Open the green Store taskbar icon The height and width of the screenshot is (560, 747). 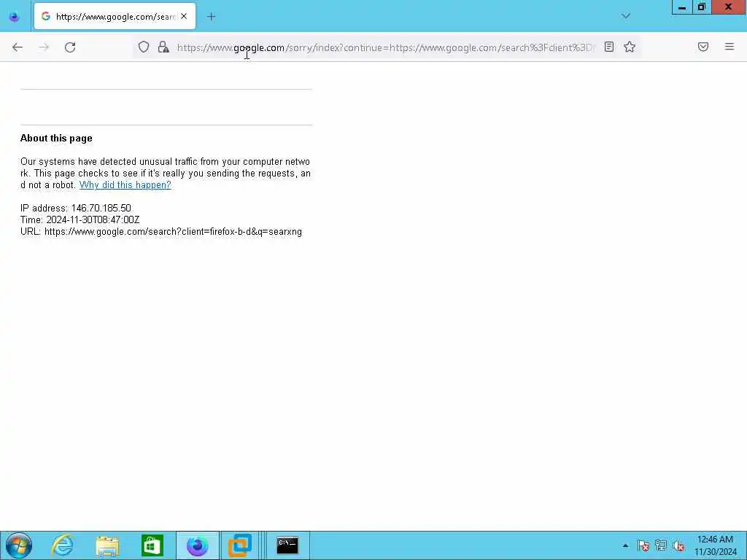point(152,545)
